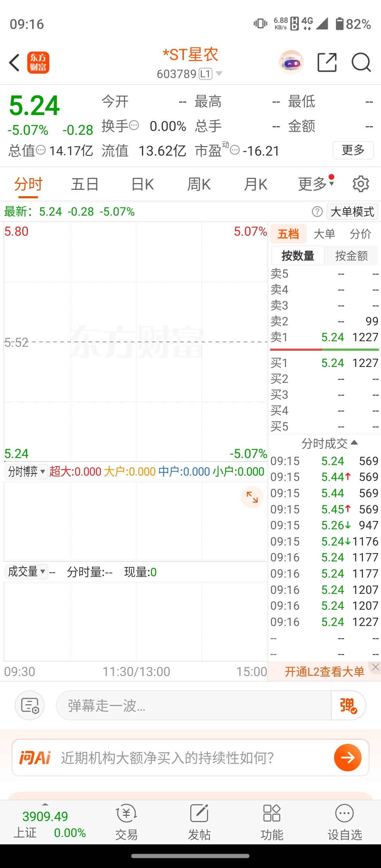Tap the 市盈 info bubble icon
Viewport: 381px width, 868px height.
pos(235,150)
